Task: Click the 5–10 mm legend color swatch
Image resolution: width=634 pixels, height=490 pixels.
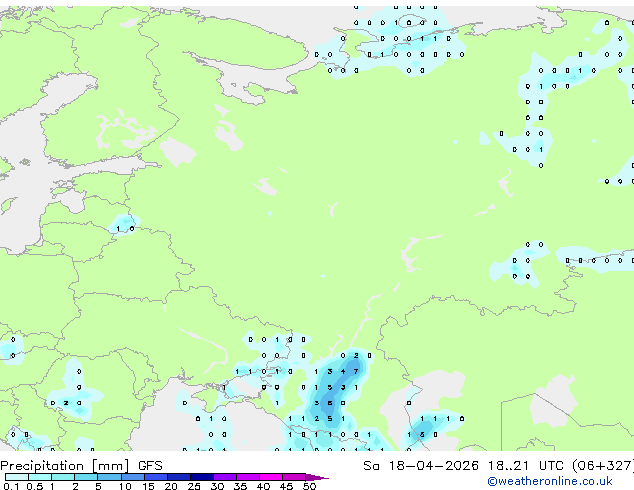Action: (x=109, y=477)
